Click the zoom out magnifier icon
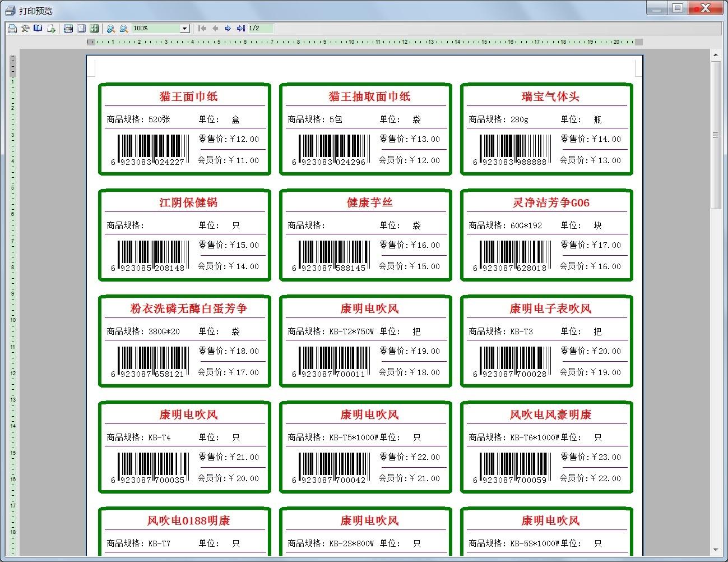This screenshot has height=562, width=728. tap(124, 28)
